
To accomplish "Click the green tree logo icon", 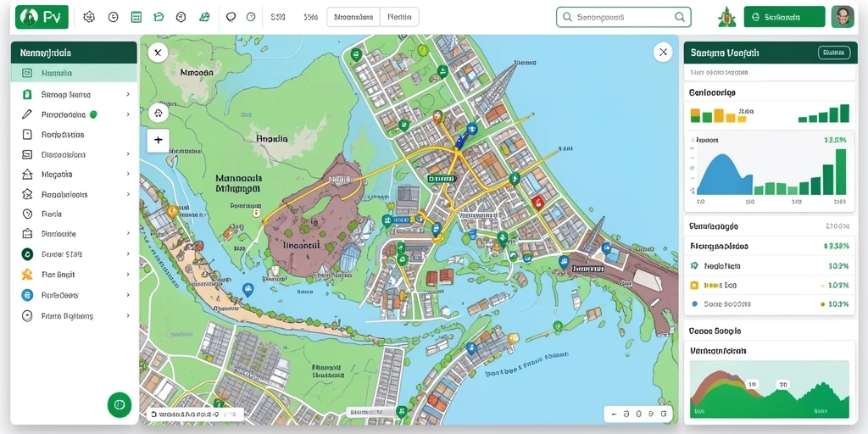I will pyautogui.click(x=726, y=17).
